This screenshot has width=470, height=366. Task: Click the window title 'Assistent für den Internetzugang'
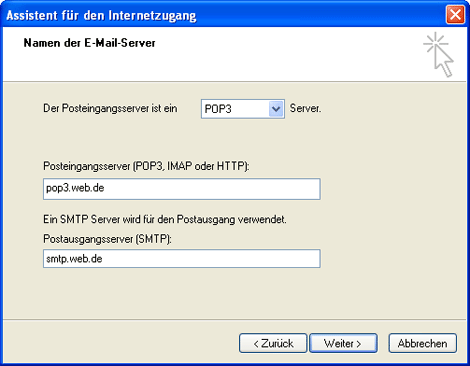[x=101, y=16]
